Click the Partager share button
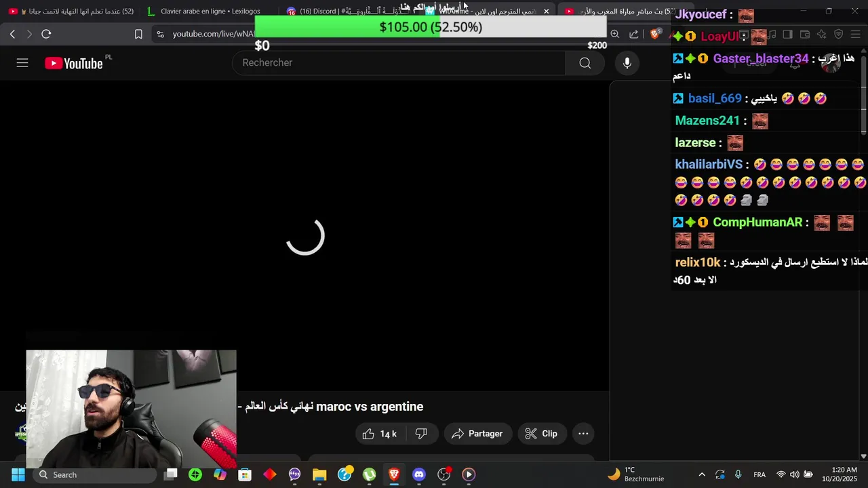 pyautogui.click(x=477, y=434)
